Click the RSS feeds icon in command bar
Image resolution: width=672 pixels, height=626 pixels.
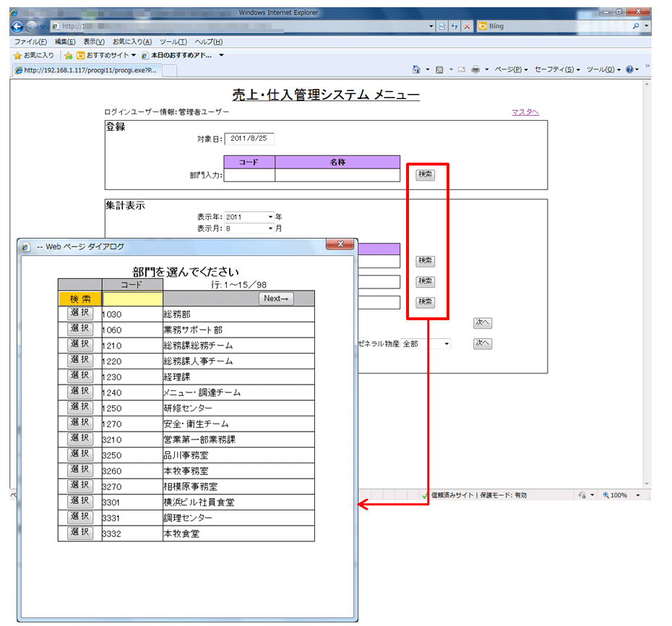[439, 69]
